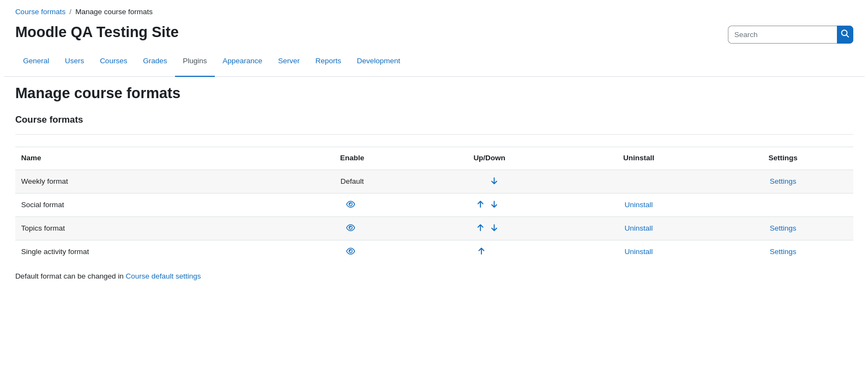Click the Course formats subheading
Screen dimensions: 868x374
click(49, 120)
